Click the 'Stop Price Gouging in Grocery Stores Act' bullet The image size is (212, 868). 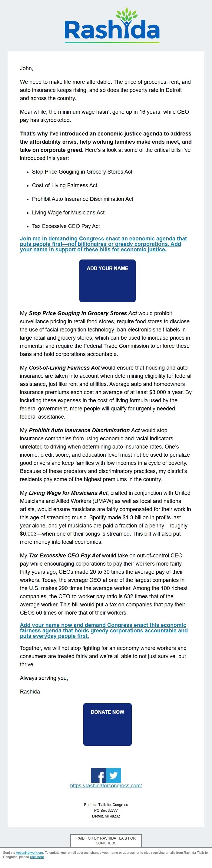click(x=82, y=172)
